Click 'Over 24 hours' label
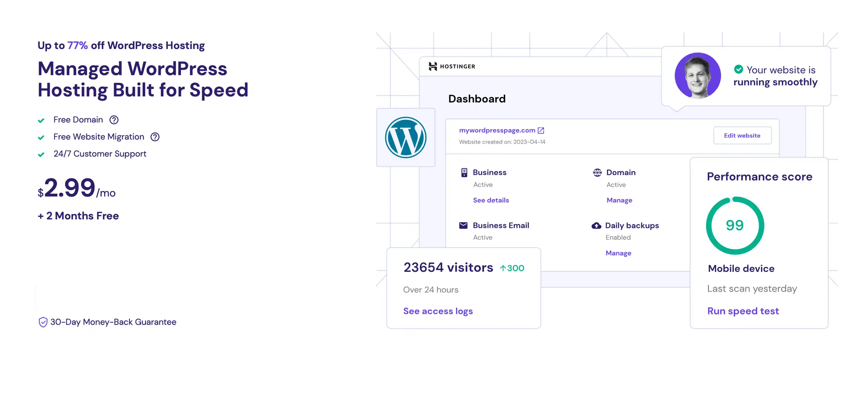 click(431, 290)
